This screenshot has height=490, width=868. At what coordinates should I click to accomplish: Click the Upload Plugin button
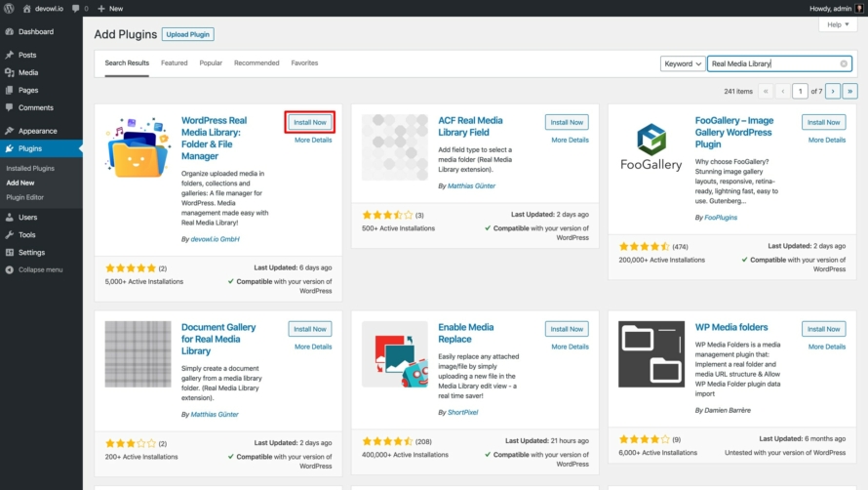[x=187, y=34]
